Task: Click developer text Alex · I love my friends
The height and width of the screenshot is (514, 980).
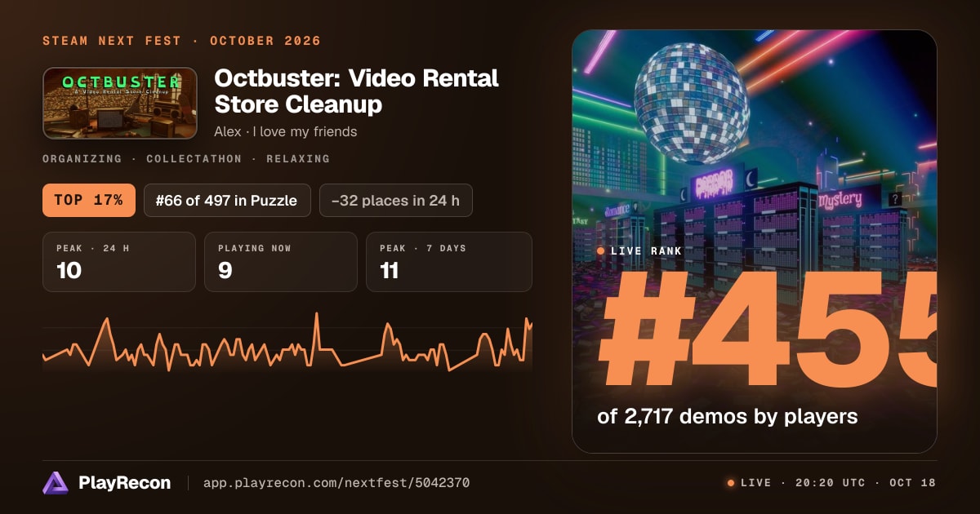Action: pyautogui.click(x=286, y=131)
